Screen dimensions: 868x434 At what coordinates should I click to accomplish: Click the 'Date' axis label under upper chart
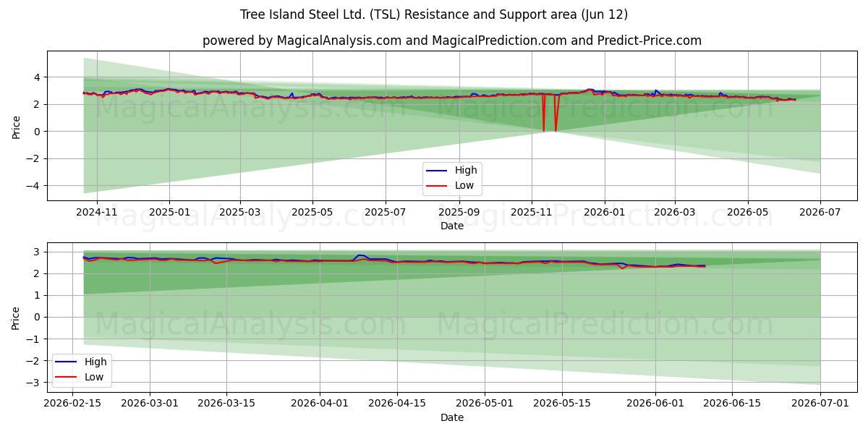point(452,226)
